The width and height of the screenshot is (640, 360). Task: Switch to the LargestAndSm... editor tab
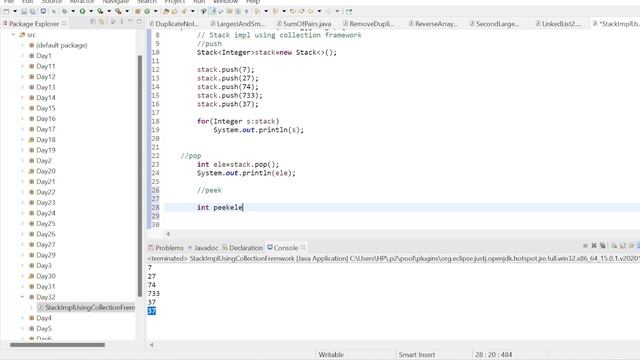(x=237, y=24)
